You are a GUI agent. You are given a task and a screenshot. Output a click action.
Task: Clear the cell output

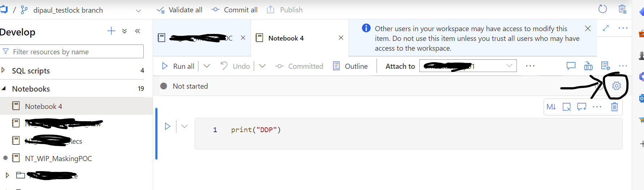tap(567, 107)
